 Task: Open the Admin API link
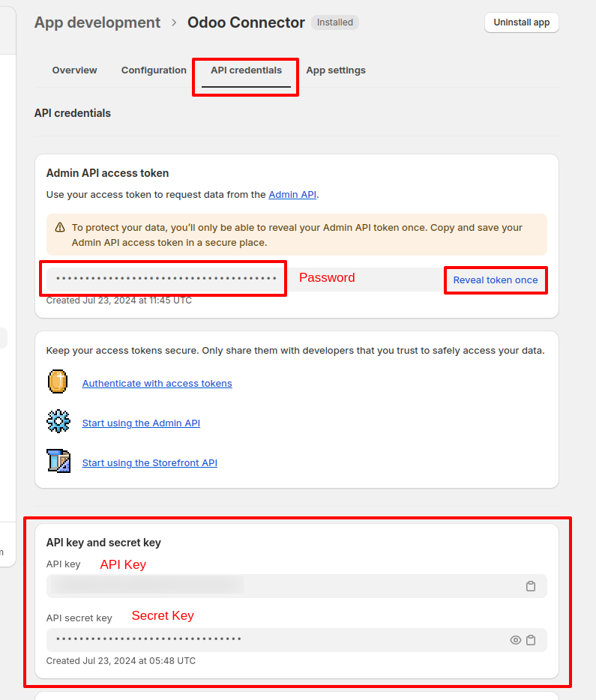point(292,195)
